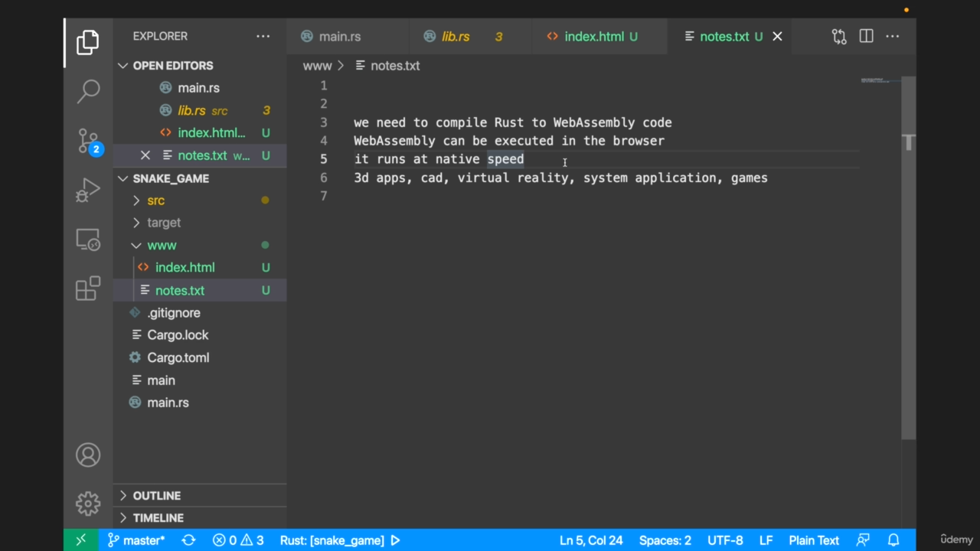Open the Manage gear settings
Screen dimensions: 980x551
coord(88,504)
